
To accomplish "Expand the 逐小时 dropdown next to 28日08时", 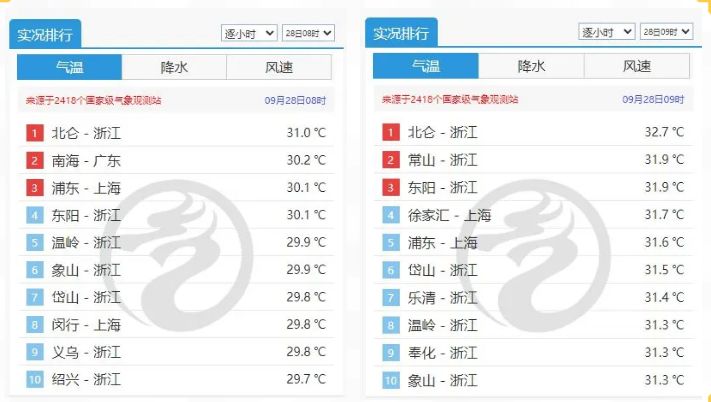I will 248,33.
